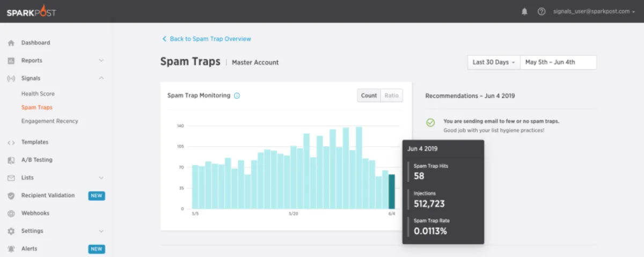644x257 pixels.
Task: Click the Templates code brackets icon
Action: click(11, 142)
